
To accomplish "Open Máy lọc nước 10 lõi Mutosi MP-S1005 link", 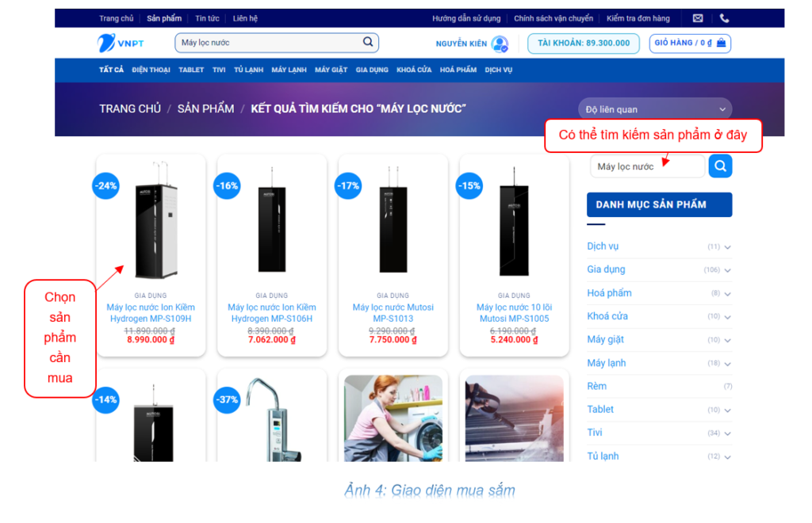I will pos(514,313).
